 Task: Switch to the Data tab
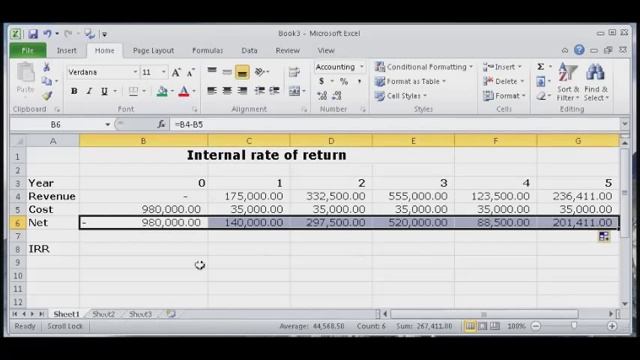(x=249, y=51)
